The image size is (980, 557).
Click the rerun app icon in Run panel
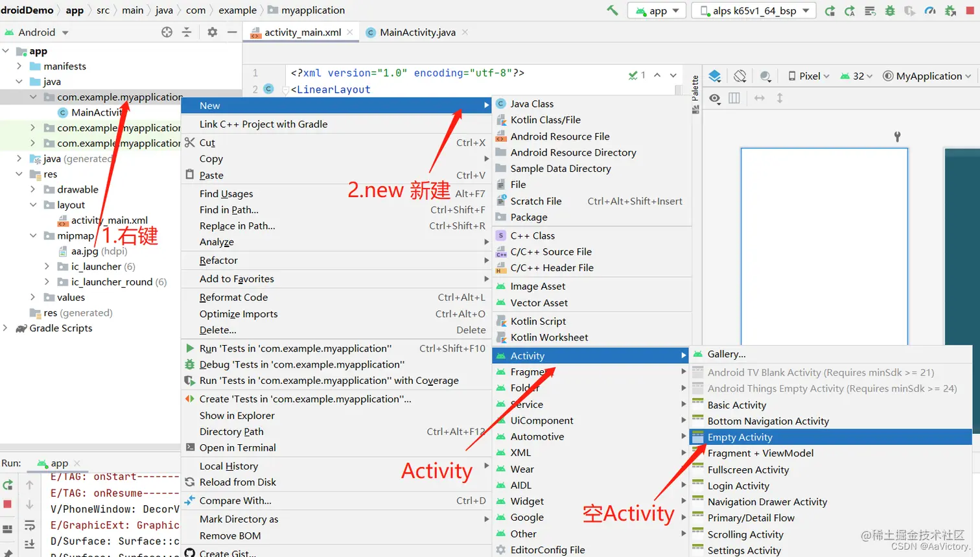click(8, 485)
